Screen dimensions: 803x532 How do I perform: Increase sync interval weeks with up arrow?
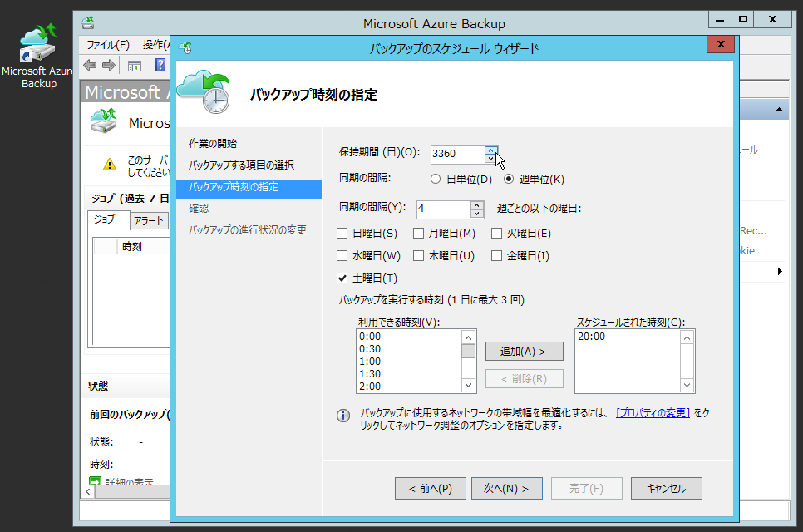477,204
